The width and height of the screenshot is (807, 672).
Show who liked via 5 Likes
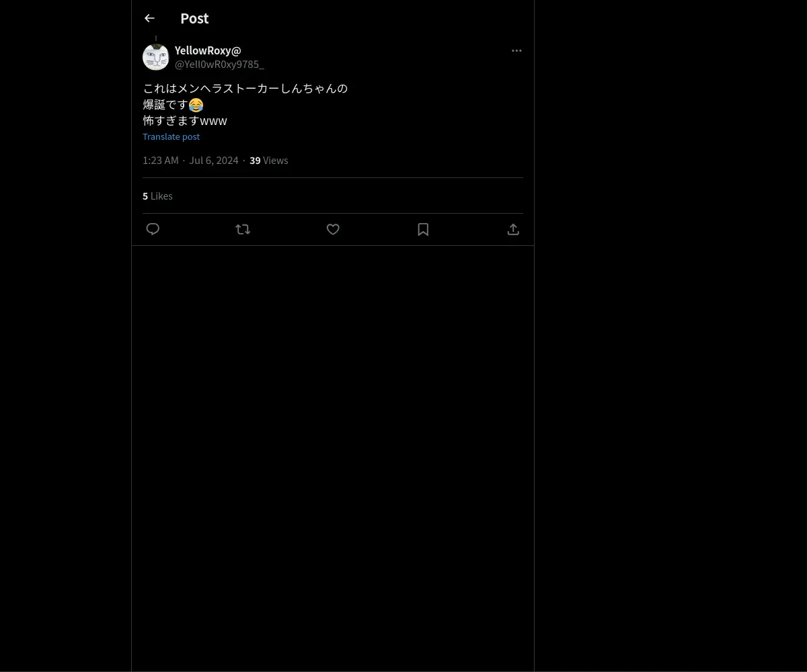pos(157,196)
